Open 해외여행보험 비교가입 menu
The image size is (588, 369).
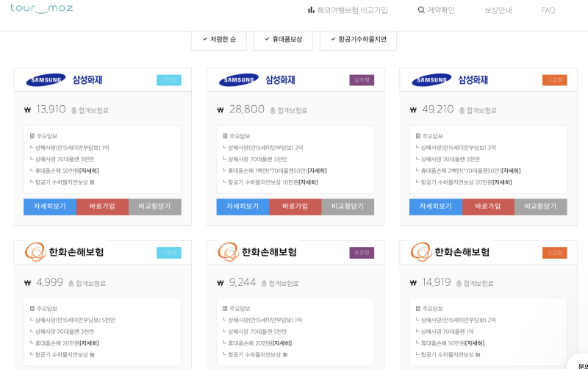pyautogui.click(x=348, y=10)
